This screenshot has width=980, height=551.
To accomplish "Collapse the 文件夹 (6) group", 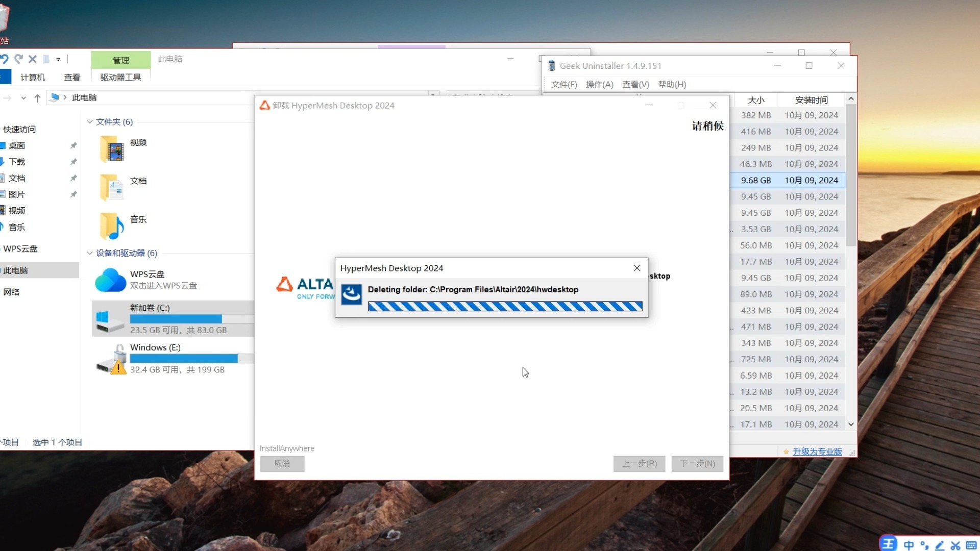I will tap(90, 122).
